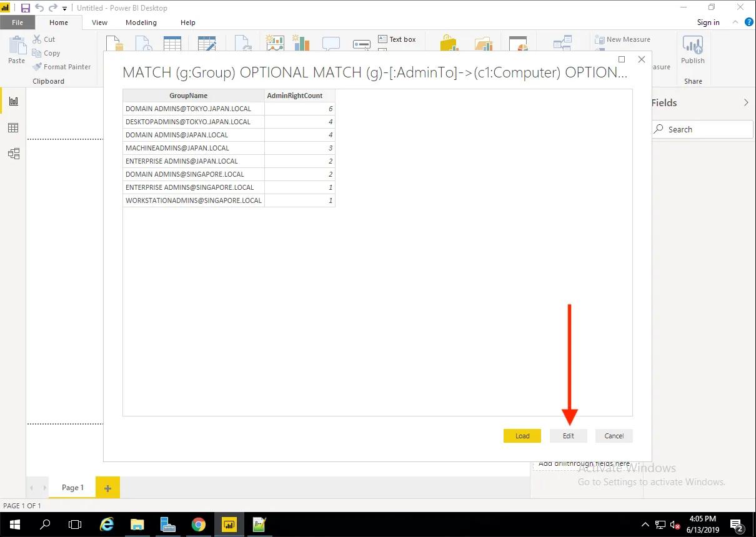Open File Explorer from the taskbar
Image resolution: width=756 pixels, height=537 pixels.
tap(137, 525)
